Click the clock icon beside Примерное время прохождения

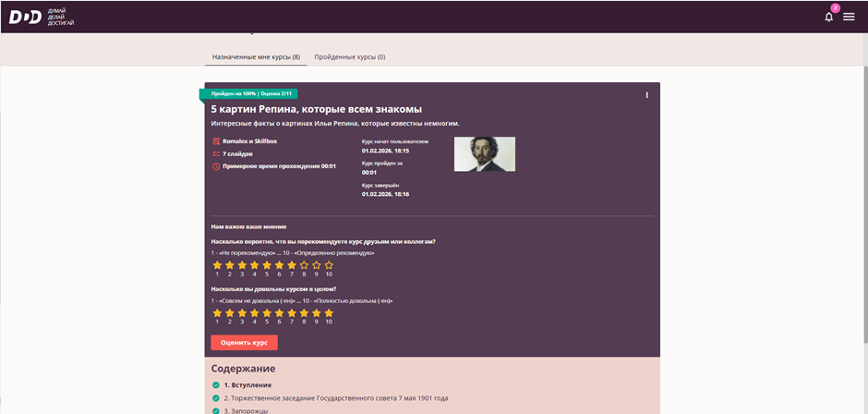[x=216, y=166]
